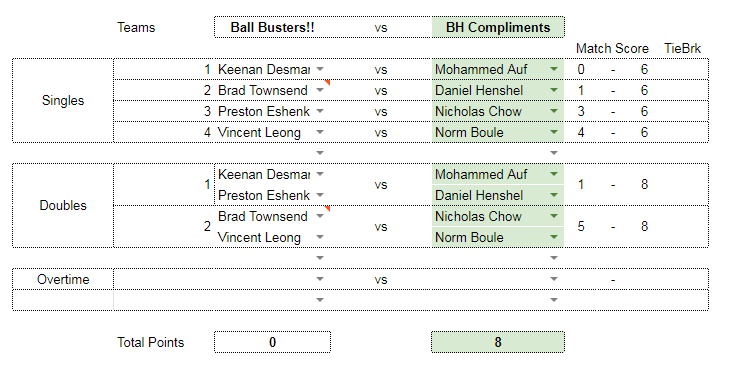The height and width of the screenshot is (383, 734).
Task: Select the Ball Busters!! team name cell
Action: [272, 27]
